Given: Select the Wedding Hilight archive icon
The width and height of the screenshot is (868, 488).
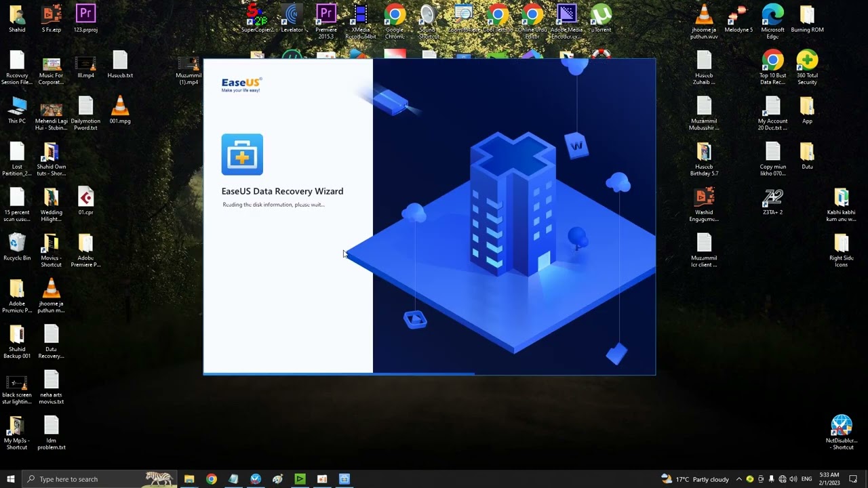Looking at the screenshot, I should [x=51, y=205].
